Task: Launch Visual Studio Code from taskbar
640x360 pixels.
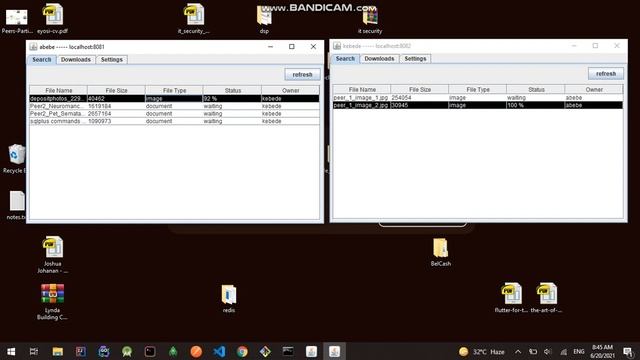Action: click(219, 351)
